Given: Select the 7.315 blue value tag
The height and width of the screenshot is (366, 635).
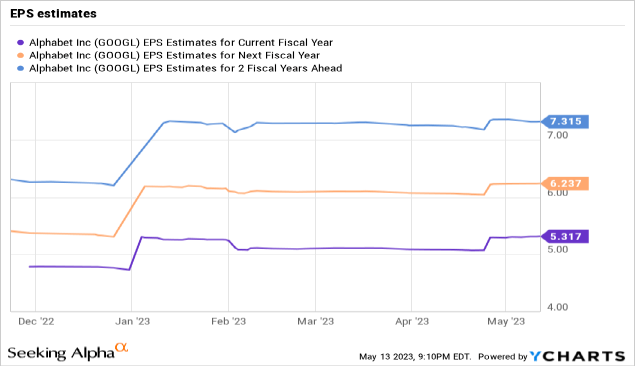Looking at the screenshot, I should coord(565,121).
